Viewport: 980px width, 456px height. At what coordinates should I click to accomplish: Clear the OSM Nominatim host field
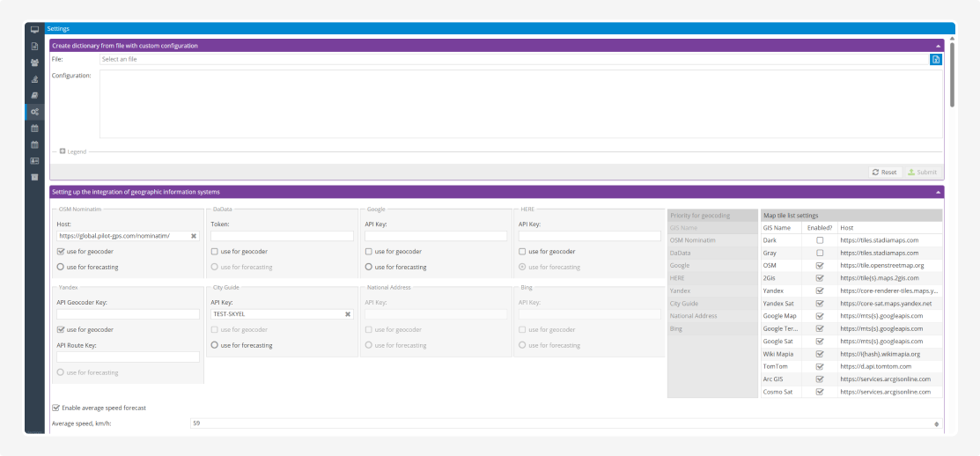pyautogui.click(x=194, y=236)
